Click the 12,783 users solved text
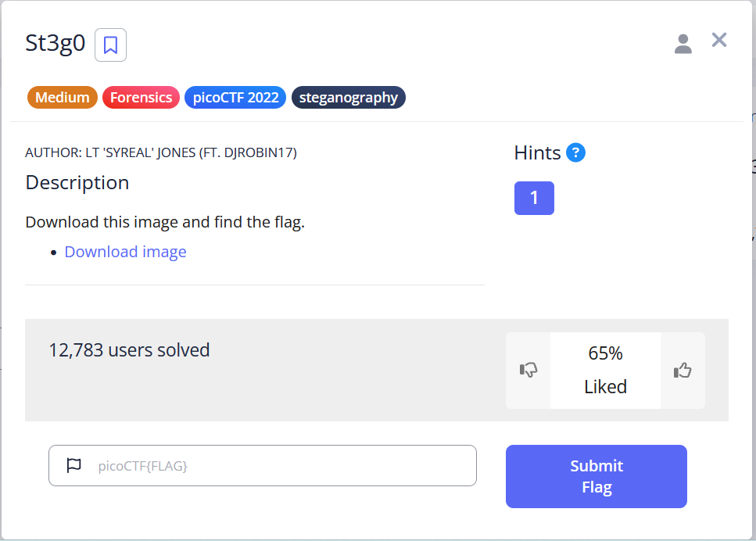The height and width of the screenshot is (541, 756). [x=129, y=349]
